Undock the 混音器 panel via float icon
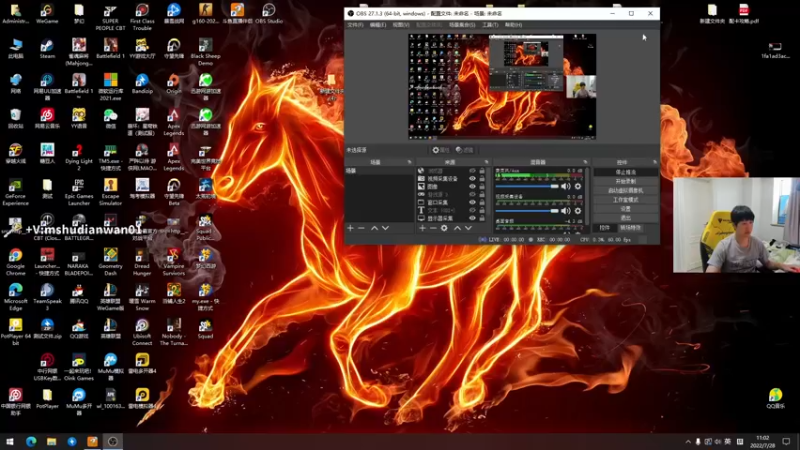This screenshot has height=450, width=800. pos(585,162)
